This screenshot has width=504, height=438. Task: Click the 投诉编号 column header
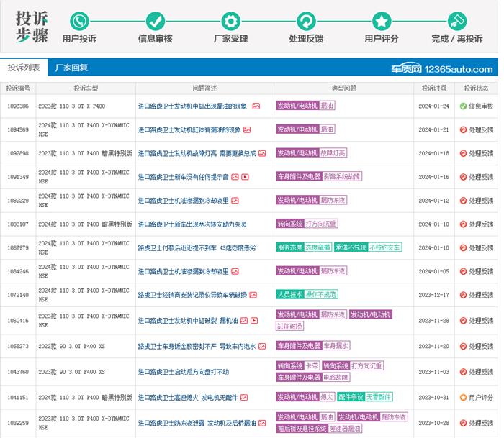coord(18,88)
